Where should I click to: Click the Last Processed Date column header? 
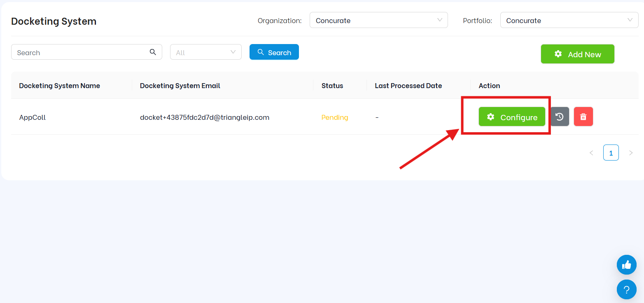408,86
